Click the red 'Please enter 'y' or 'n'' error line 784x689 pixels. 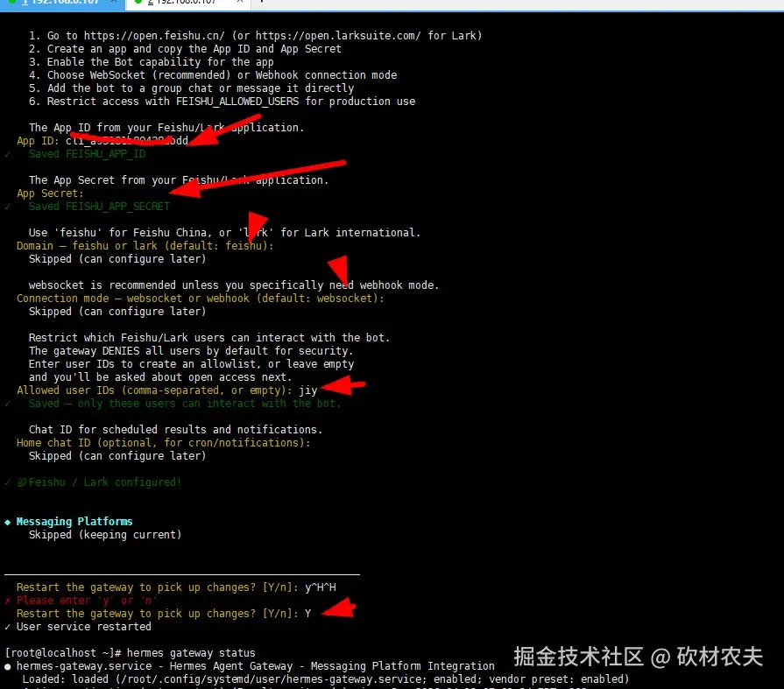[87, 600]
